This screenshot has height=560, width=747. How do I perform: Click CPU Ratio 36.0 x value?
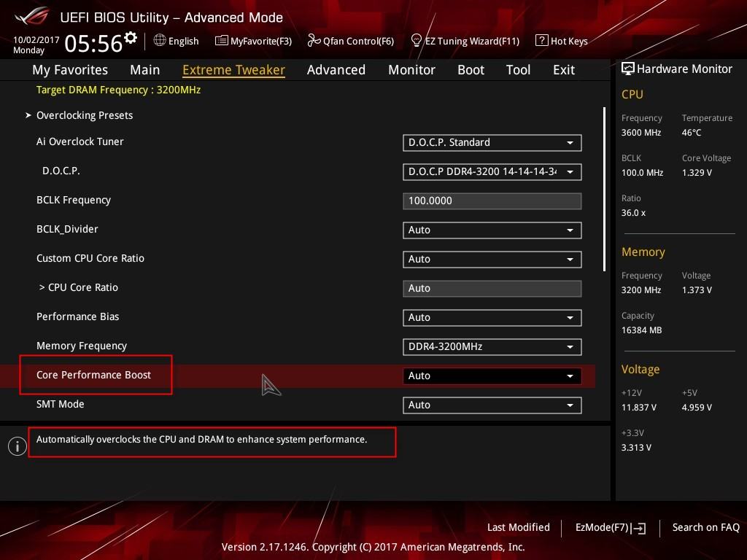click(633, 213)
